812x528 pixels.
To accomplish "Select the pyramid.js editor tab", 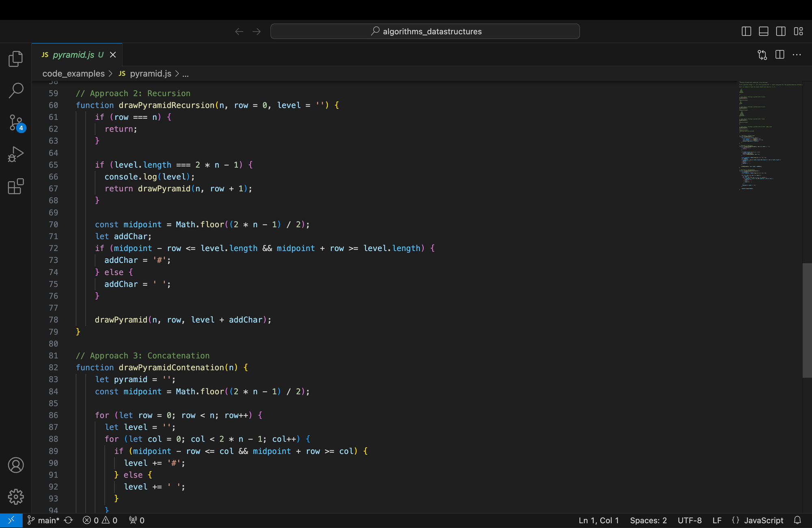I will click(73, 54).
